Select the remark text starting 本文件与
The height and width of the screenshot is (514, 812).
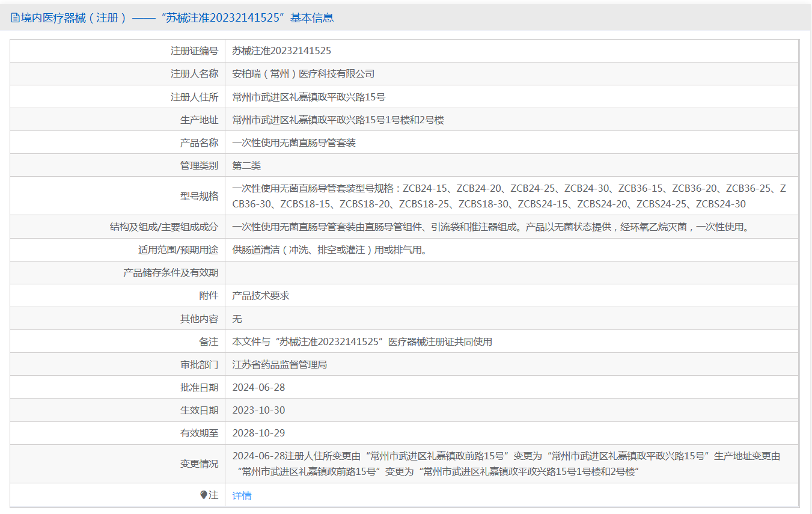click(x=362, y=341)
